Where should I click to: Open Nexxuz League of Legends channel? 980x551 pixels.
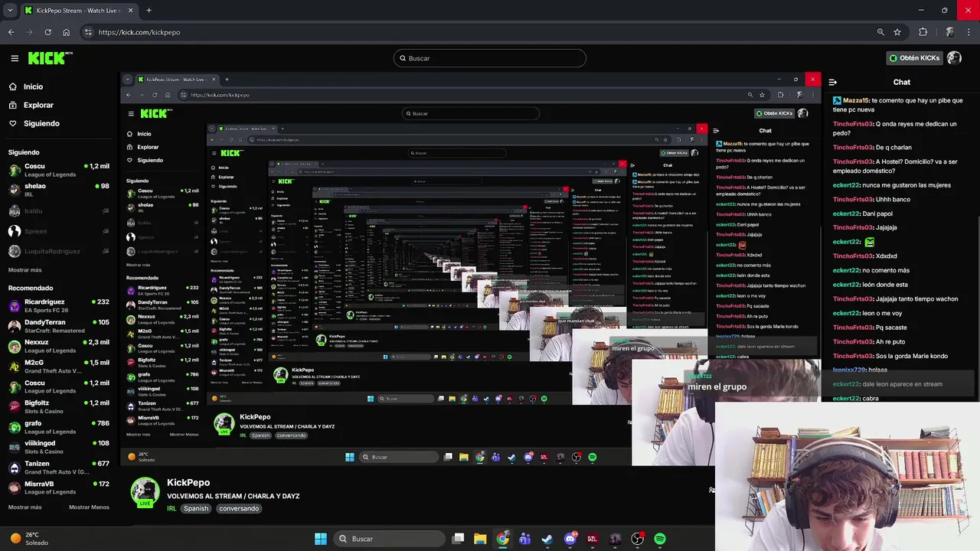tap(59, 346)
